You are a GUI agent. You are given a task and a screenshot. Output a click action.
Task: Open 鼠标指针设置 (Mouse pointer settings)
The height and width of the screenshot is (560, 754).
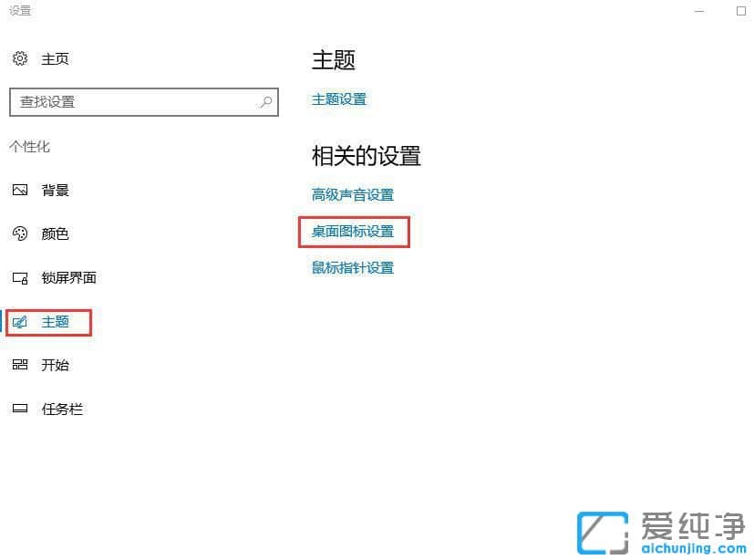354,267
